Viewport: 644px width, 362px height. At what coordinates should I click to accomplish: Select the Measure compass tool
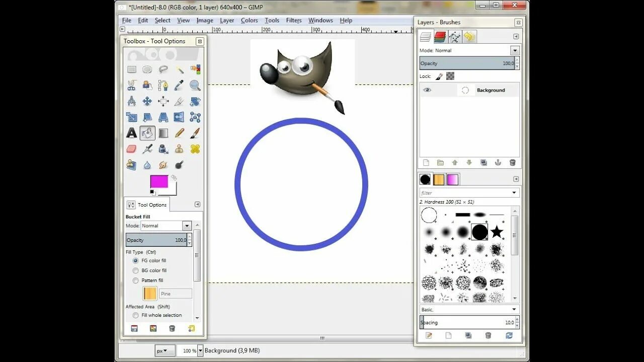(x=131, y=101)
